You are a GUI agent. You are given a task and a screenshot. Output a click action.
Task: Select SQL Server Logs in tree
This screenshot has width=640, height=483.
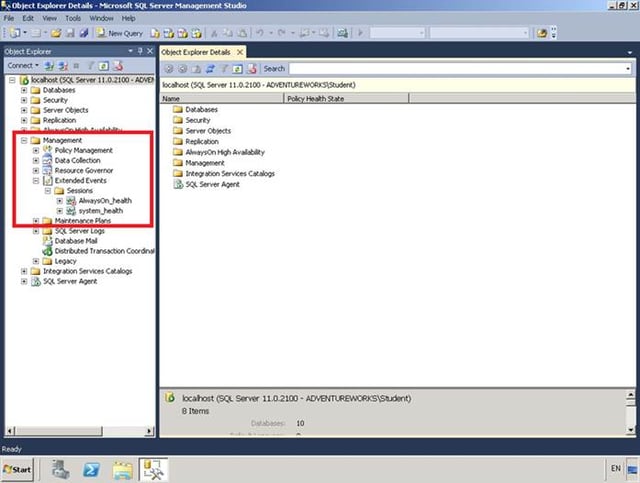pos(80,231)
